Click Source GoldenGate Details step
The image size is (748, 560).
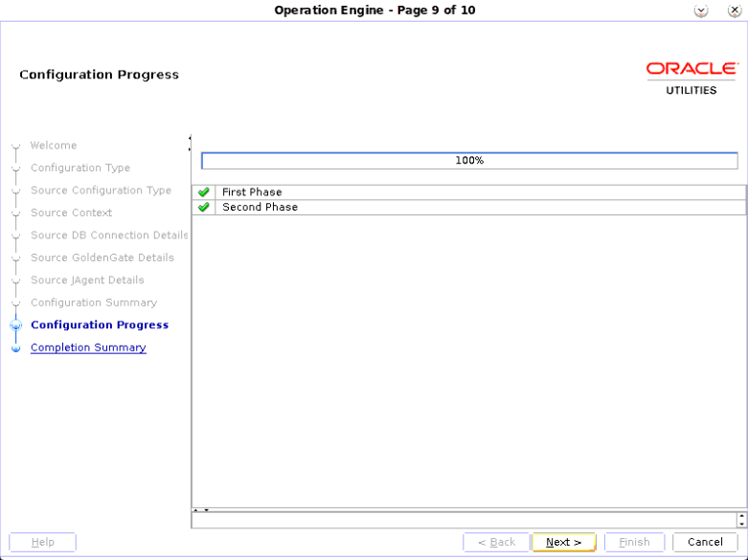pos(102,258)
